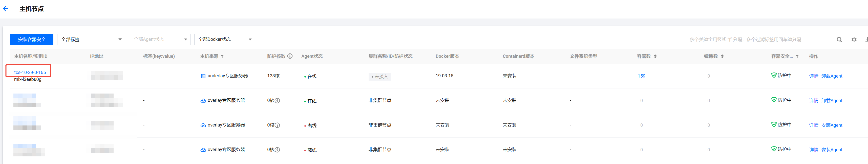
Task: Click 安装Agent in the third row
Action: [x=832, y=125]
